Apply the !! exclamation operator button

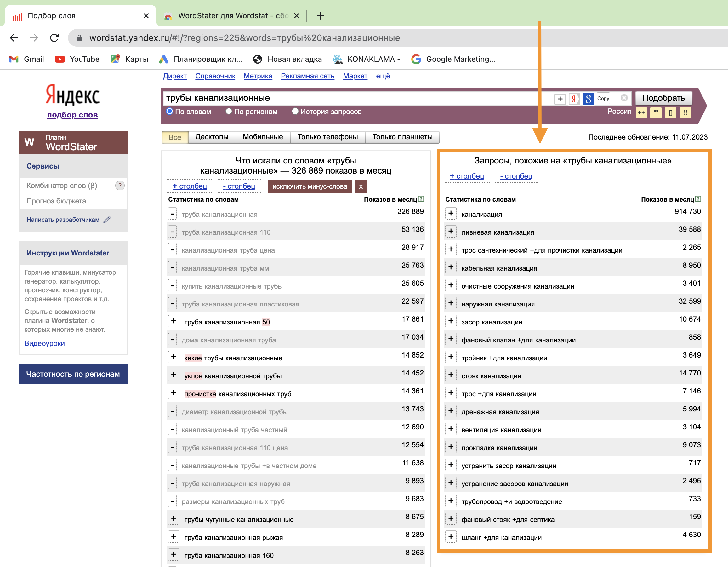tap(685, 113)
